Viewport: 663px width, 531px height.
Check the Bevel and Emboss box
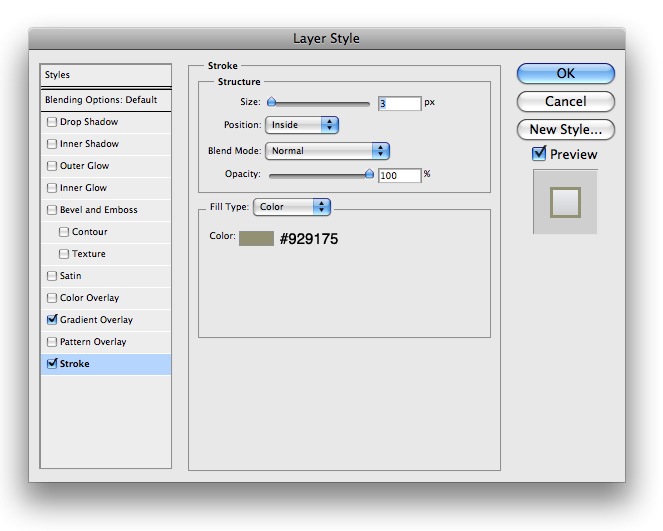click(52, 210)
